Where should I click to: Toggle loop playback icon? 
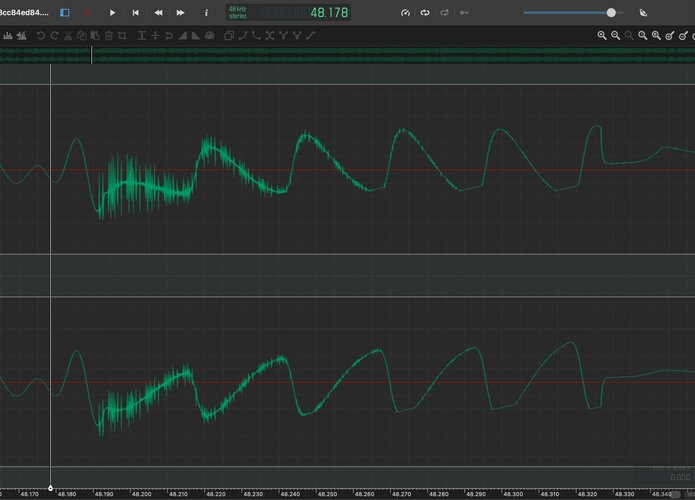coord(425,13)
